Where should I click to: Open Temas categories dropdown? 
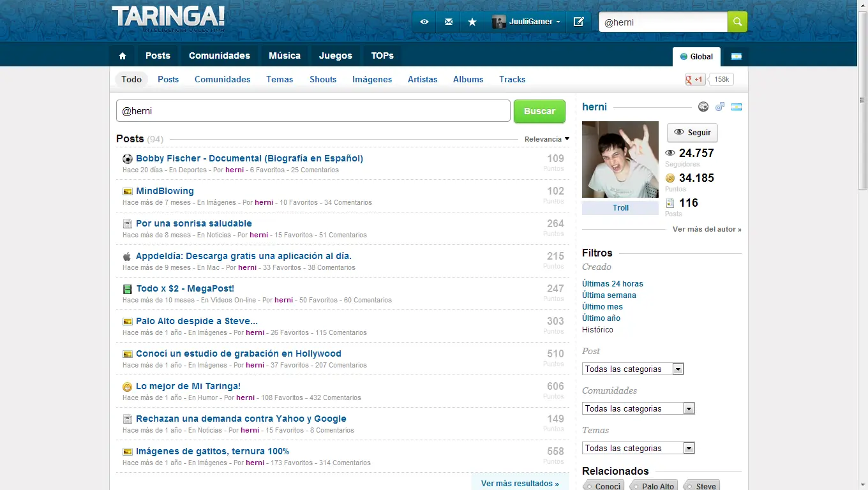pyautogui.click(x=638, y=448)
